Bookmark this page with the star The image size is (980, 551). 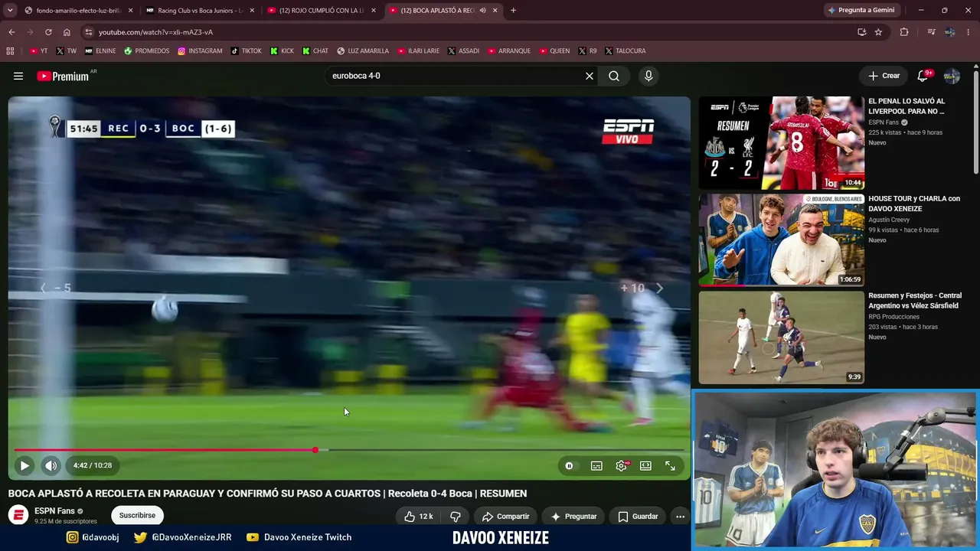[x=878, y=32]
